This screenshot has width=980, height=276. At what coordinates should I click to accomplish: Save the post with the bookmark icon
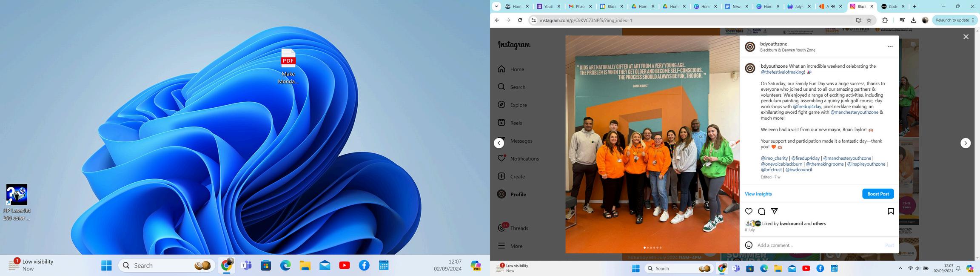[x=891, y=211]
